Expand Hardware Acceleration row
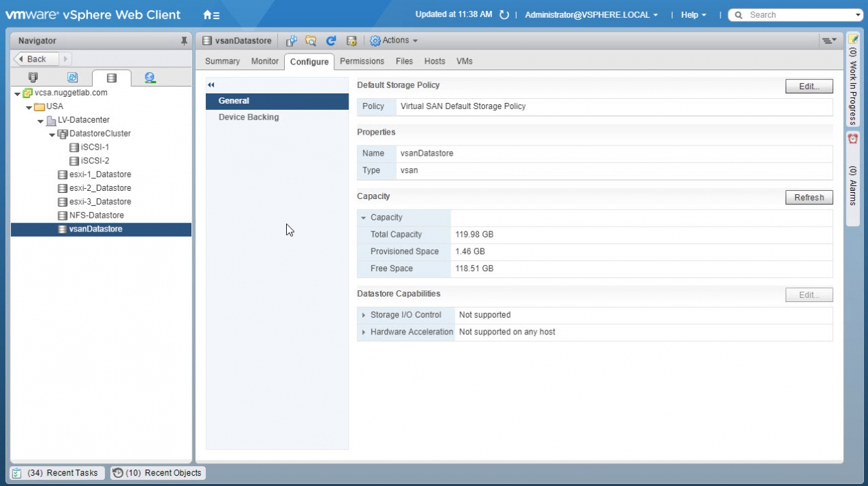The width and height of the screenshot is (868, 486). [364, 332]
